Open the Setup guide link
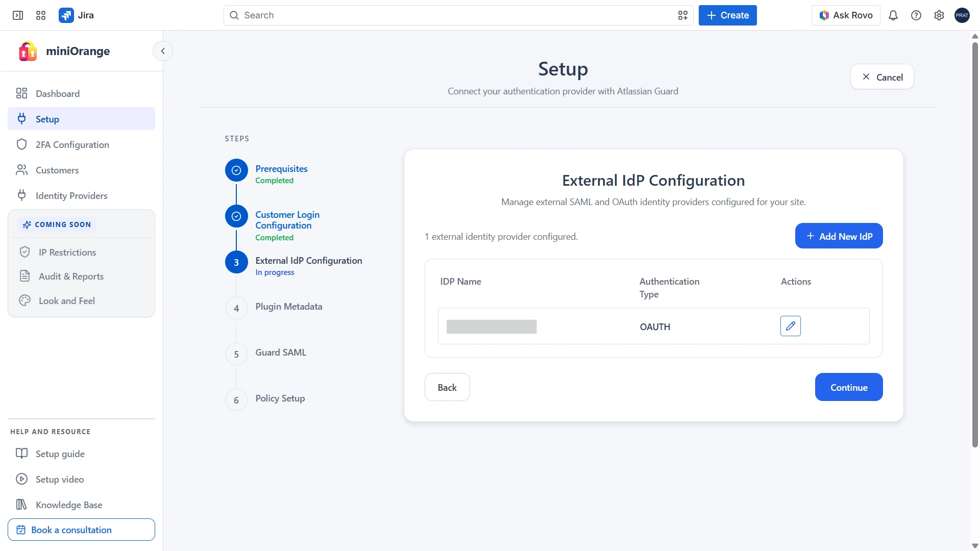 coord(81,454)
